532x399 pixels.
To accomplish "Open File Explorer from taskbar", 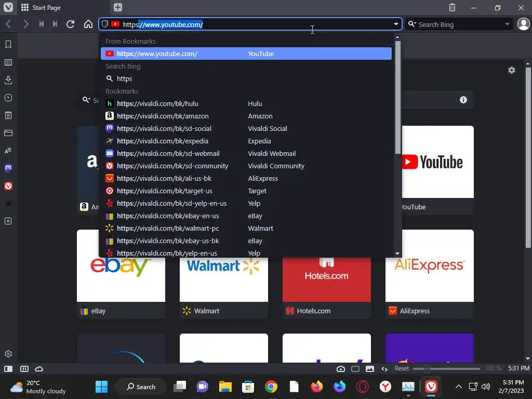I will pos(225,387).
